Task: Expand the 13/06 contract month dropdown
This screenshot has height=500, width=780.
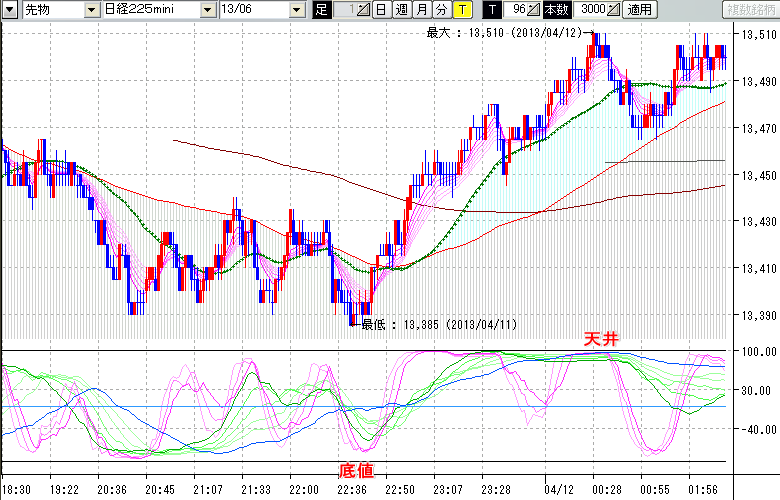Action: (298, 10)
